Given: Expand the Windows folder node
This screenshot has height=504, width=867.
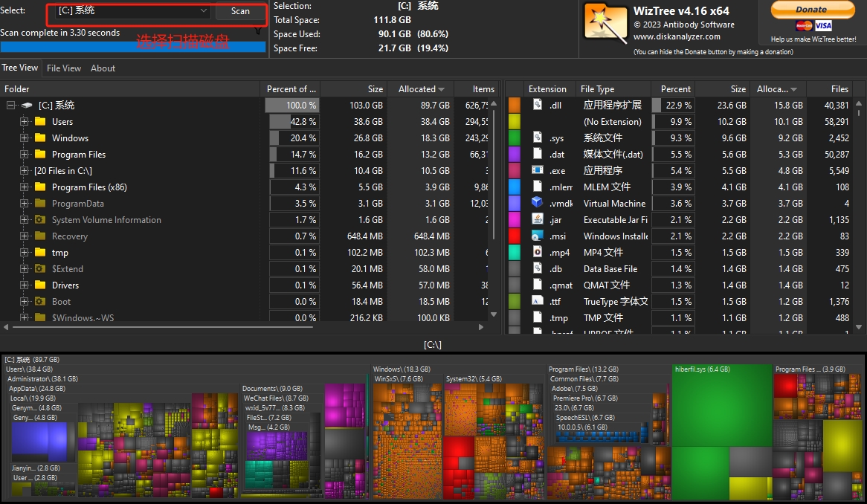Looking at the screenshot, I should pyautogui.click(x=25, y=138).
